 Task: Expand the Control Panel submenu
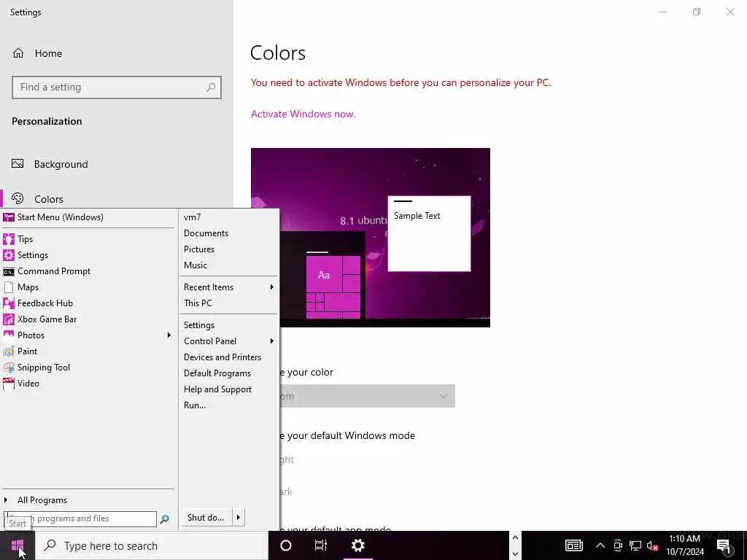pyautogui.click(x=272, y=341)
